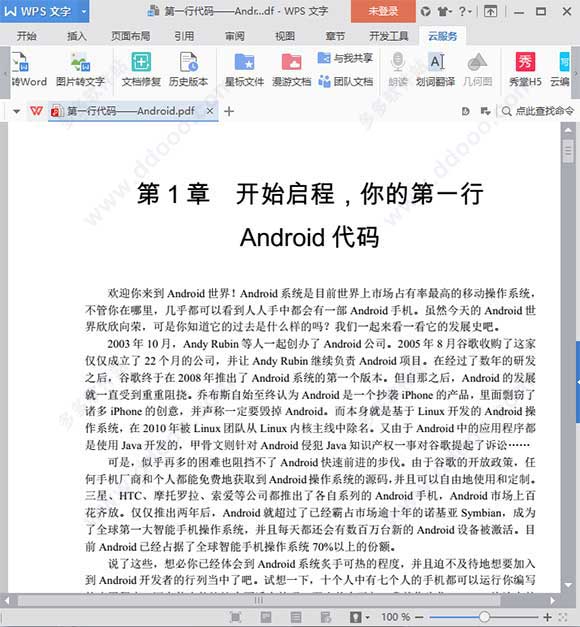This screenshot has height=627, width=580.
Task: Open the 视图 tab
Action: tap(285, 36)
